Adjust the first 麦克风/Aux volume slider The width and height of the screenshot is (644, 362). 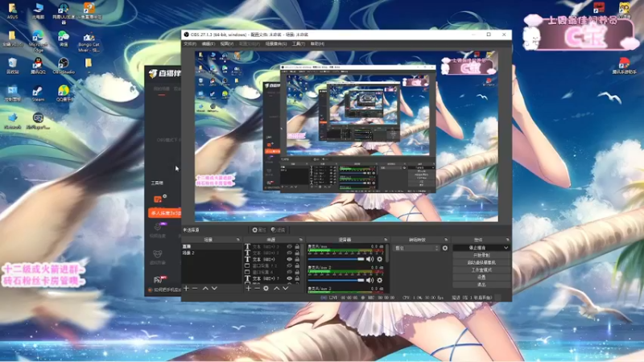[336, 259]
